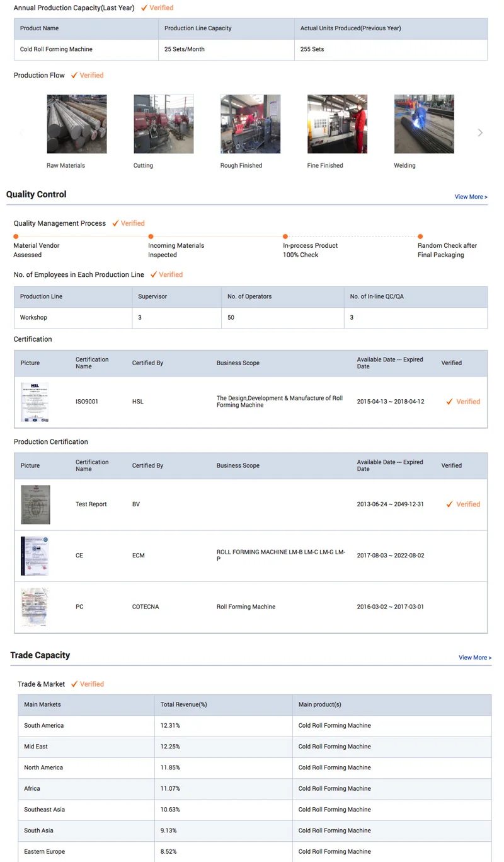View the ISO9001 certificate image
This screenshot has width=504, height=862.
click(35, 402)
